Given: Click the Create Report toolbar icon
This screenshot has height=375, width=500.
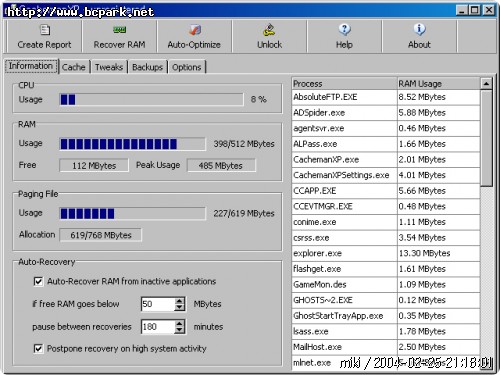Looking at the screenshot, I should pos(45,30).
